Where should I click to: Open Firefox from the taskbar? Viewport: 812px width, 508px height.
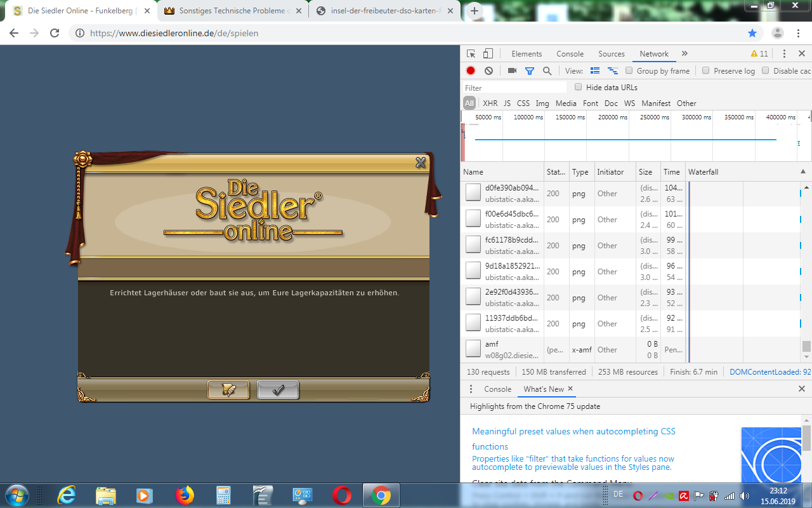[x=185, y=495]
